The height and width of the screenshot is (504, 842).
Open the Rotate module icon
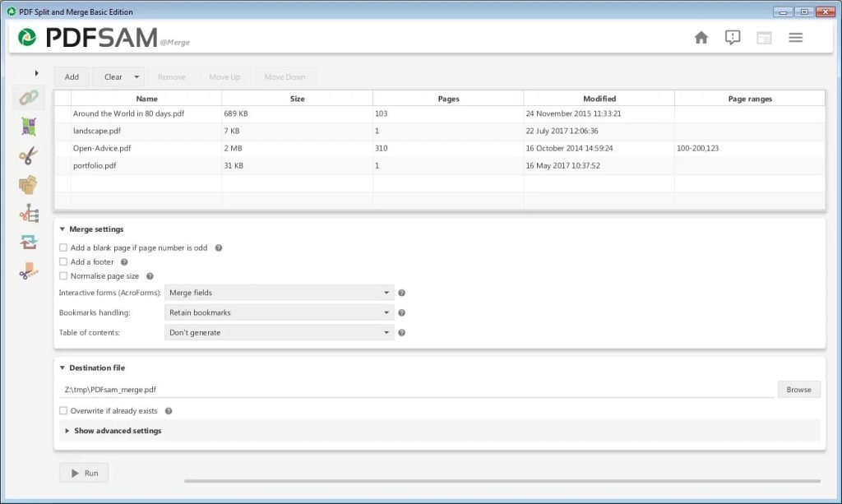[29, 242]
